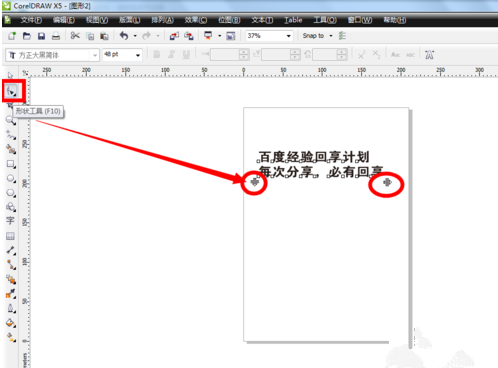Select the Connector tool

click(11, 265)
